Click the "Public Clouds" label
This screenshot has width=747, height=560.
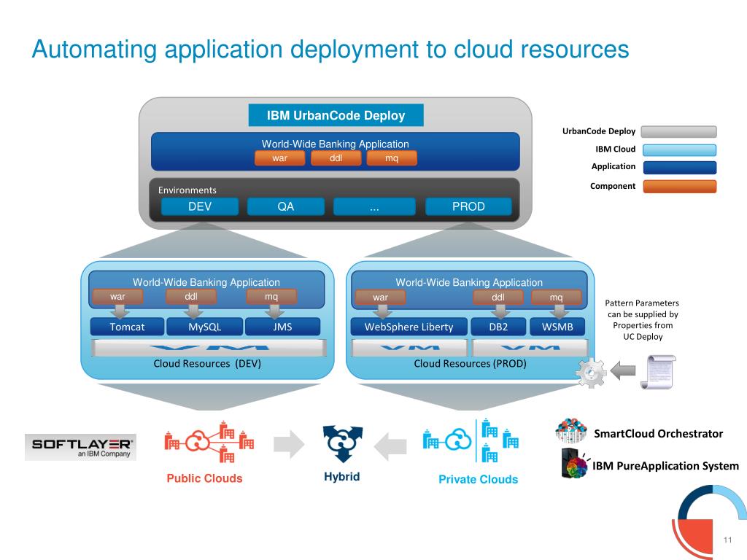tap(204, 478)
